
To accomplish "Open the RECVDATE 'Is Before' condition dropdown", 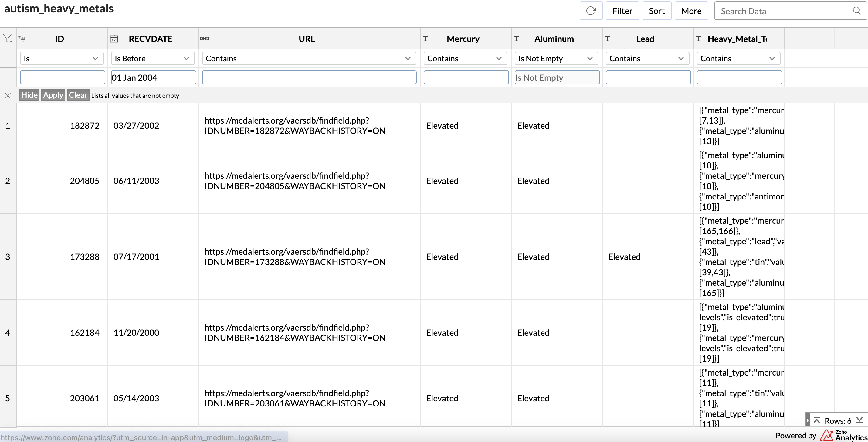I will (152, 58).
